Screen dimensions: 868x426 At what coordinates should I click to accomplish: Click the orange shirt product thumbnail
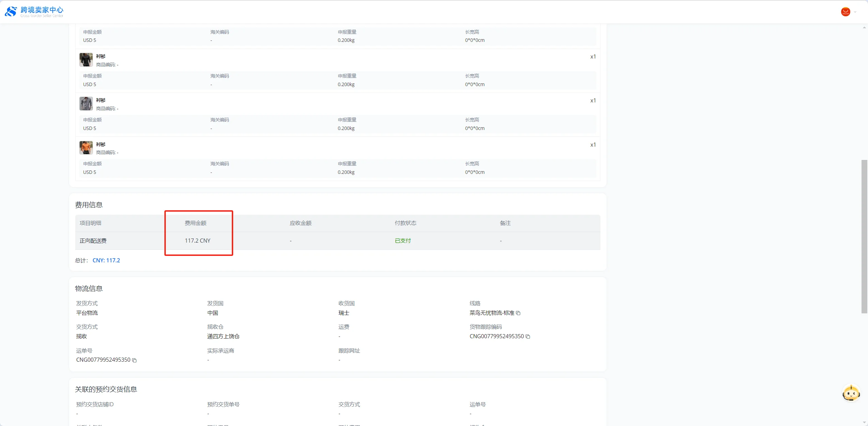click(86, 148)
